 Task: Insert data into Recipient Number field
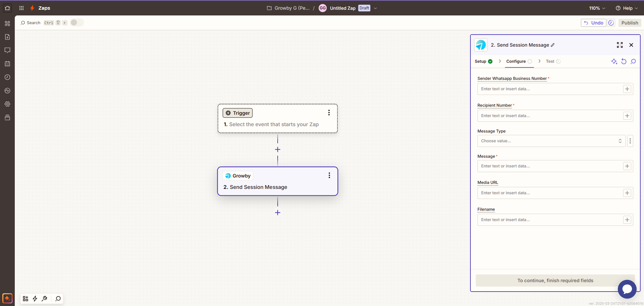[627, 116]
